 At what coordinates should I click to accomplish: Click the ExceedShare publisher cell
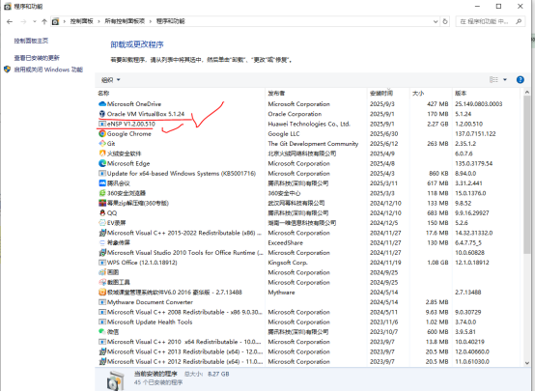tap(285, 242)
